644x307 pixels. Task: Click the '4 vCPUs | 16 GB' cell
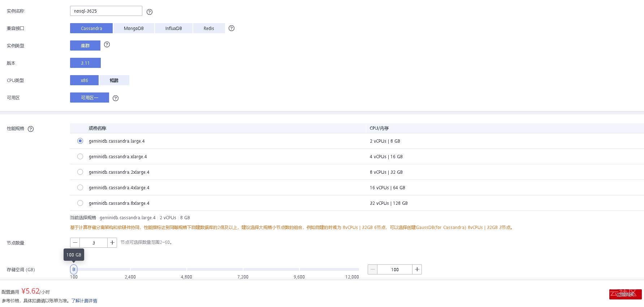tap(386, 157)
